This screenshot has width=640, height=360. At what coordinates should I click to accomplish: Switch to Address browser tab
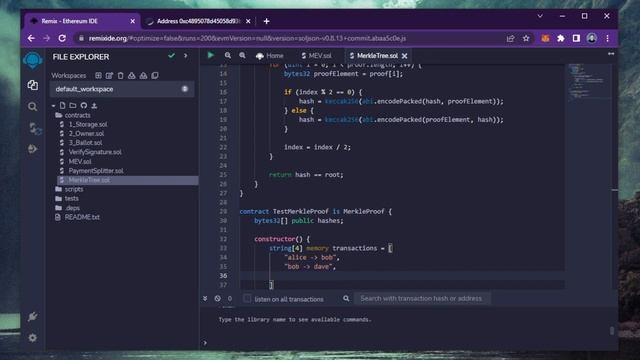[199, 21]
